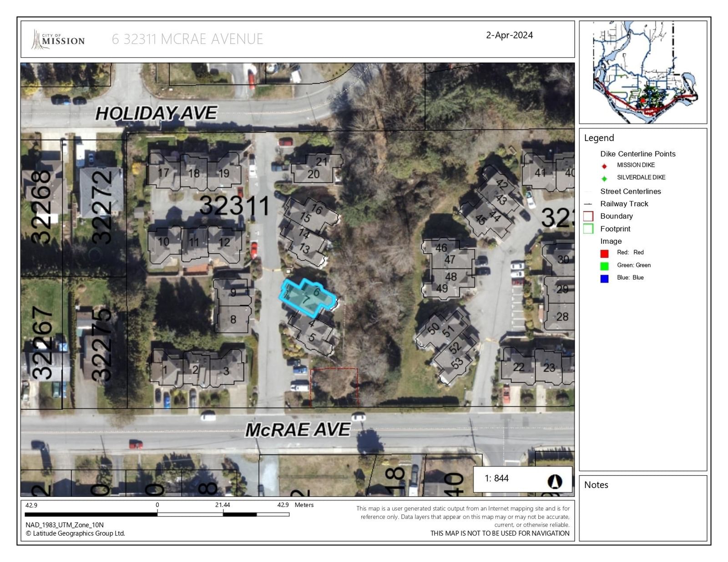The width and height of the screenshot is (728, 562).
Task: Click the scale bar graphic
Action: click(157, 515)
